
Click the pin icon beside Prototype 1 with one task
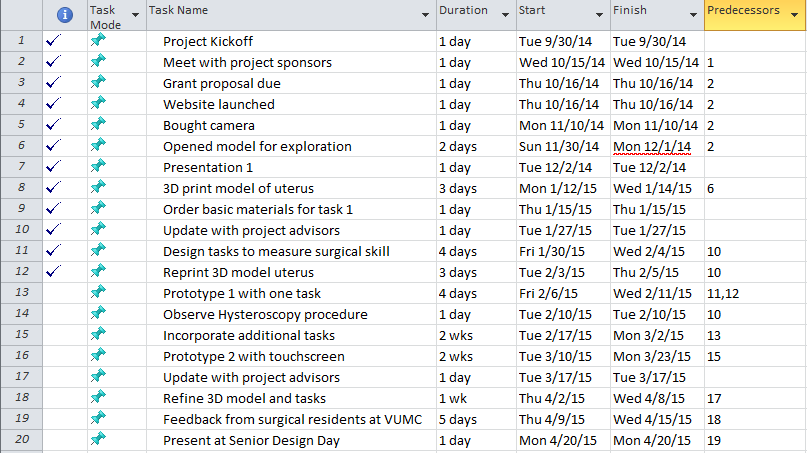coord(97,293)
